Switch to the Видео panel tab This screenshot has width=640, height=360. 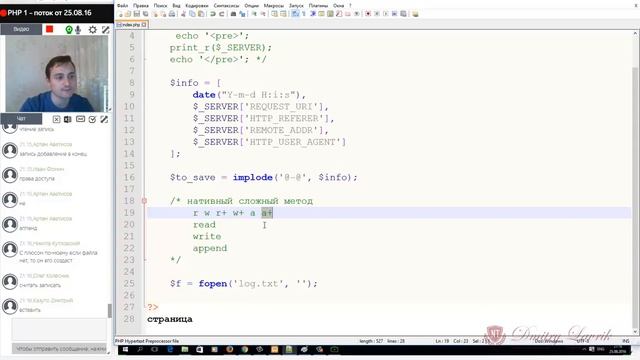coord(21,29)
